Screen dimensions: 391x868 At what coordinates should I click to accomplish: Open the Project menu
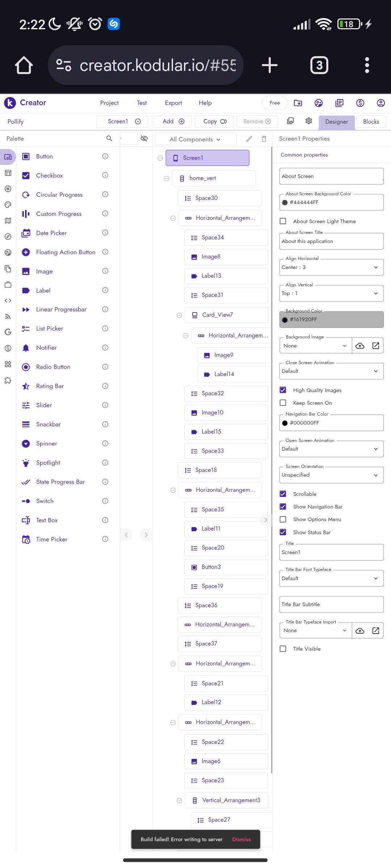pyautogui.click(x=109, y=103)
